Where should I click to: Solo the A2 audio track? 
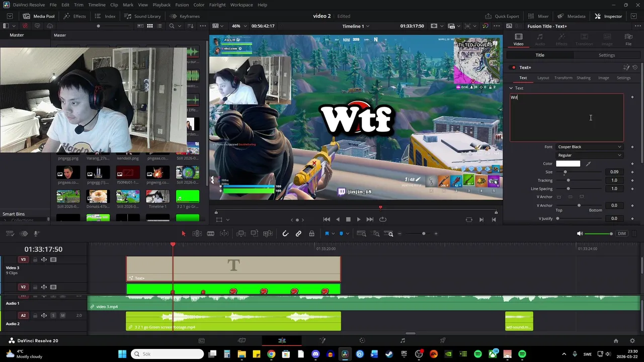[54, 315]
